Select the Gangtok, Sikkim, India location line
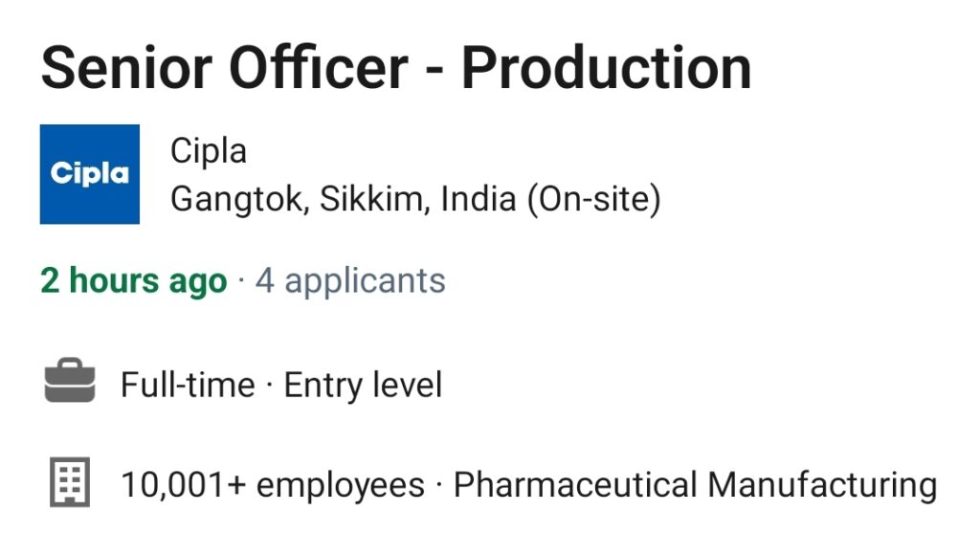Image resolution: width=980 pixels, height=533 pixels. (415, 199)
